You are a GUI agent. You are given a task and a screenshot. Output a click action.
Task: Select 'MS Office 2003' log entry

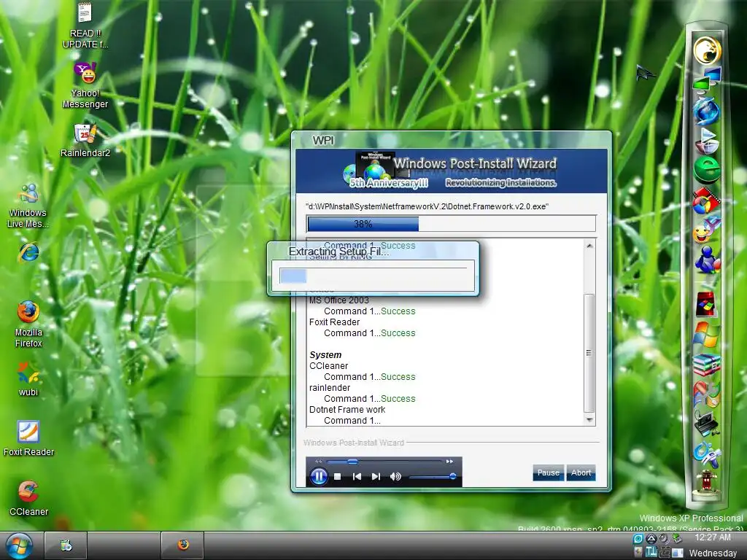pos(338,300)
